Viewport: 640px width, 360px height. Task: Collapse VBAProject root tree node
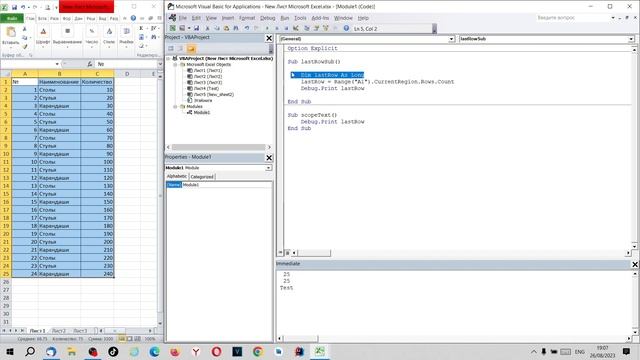coord(168,58)
